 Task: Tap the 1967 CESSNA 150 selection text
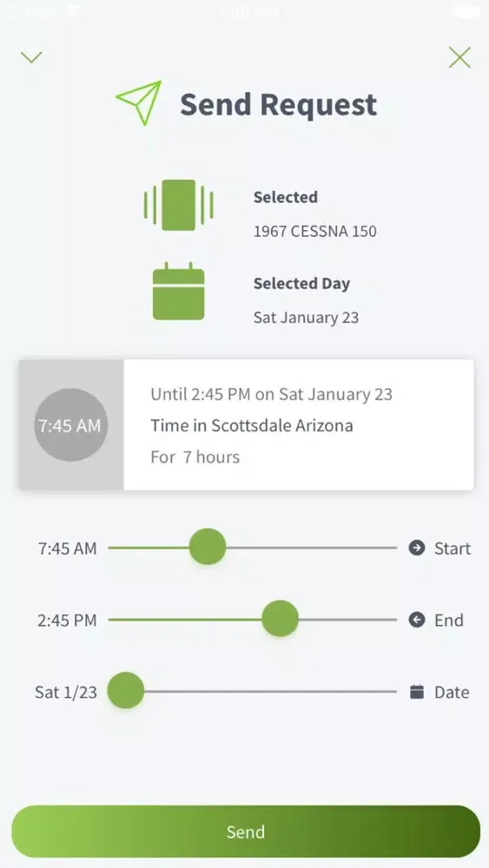click(x=315, y=231)
